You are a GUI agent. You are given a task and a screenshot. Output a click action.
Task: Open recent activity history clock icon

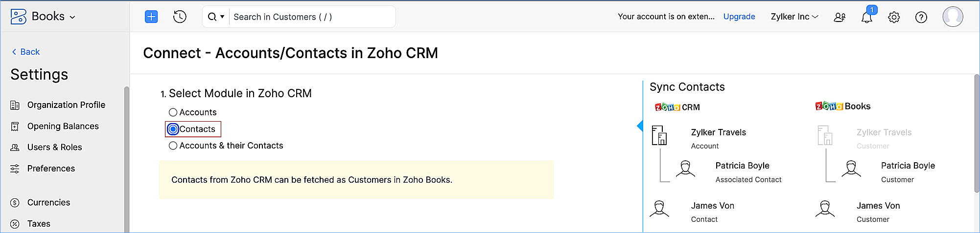[180, 17]
